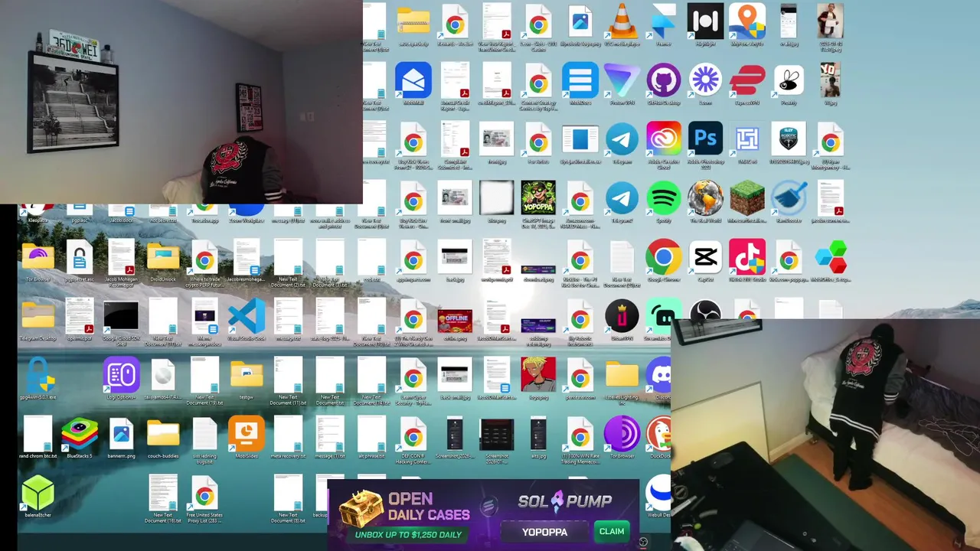Screen dimensions: 980x551
Task: Open the meta recovery.txt file
Action: [x=288, y=434]
